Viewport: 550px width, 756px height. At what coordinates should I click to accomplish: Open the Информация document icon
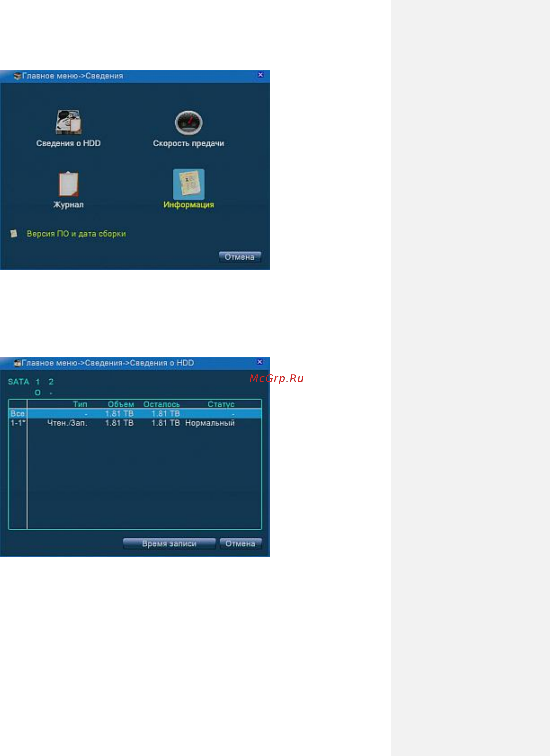(x=189, y=184)
